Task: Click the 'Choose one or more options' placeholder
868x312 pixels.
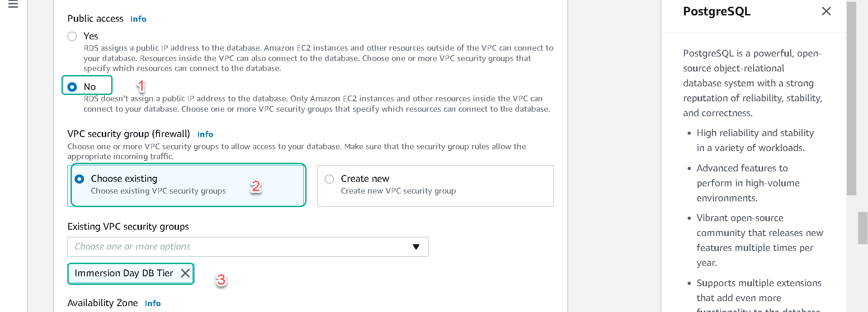Action: tap(132, 247)
